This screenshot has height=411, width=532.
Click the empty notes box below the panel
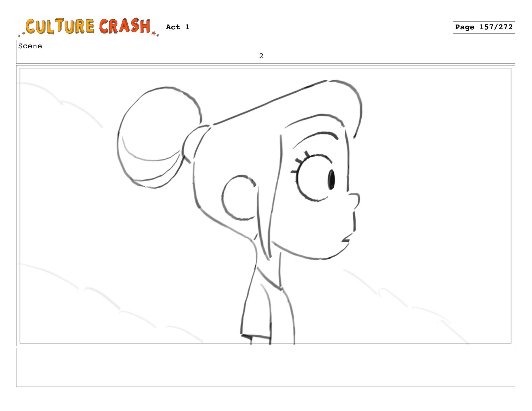265,367
